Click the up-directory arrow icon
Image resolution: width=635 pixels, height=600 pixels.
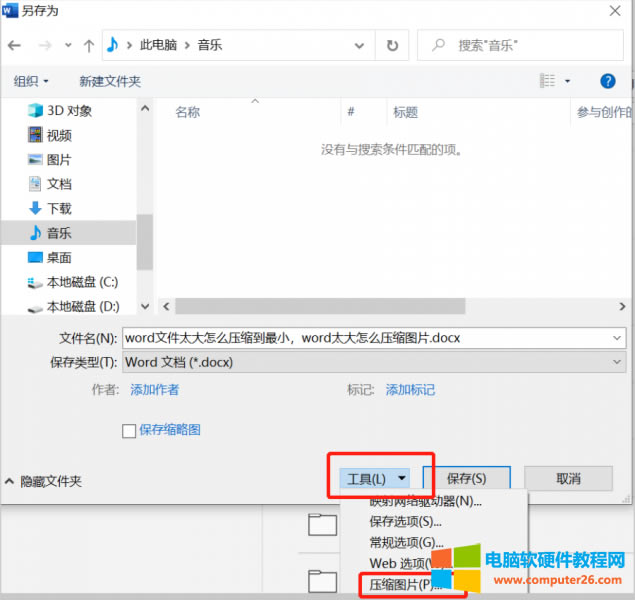pos(89,46)
